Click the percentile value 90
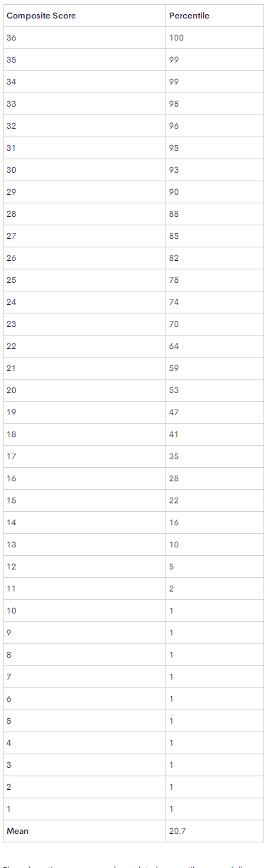Screen dimensions: 267x868 [174, 192]
